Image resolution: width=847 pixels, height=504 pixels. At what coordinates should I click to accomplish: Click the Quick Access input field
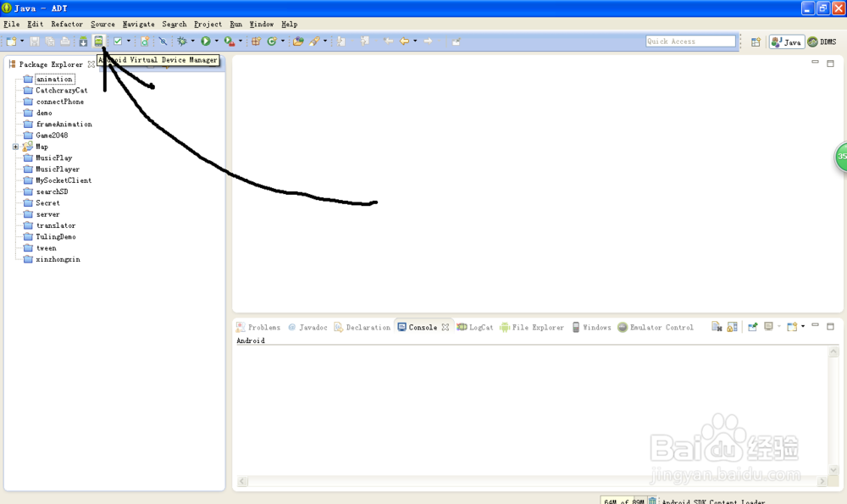click(690, 41)
